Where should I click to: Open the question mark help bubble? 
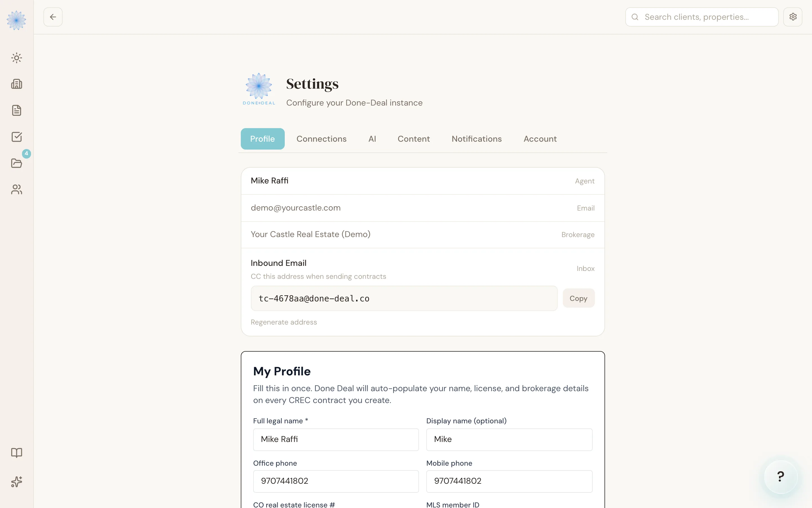[x=781, y=477]
